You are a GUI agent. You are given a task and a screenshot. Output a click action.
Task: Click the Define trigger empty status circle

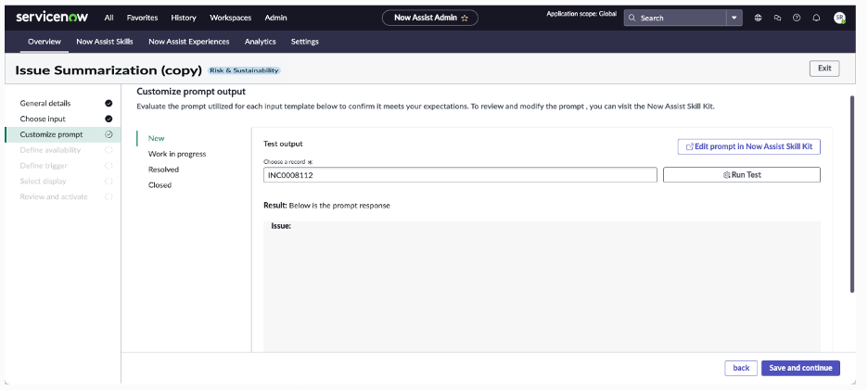coord(108,165)
